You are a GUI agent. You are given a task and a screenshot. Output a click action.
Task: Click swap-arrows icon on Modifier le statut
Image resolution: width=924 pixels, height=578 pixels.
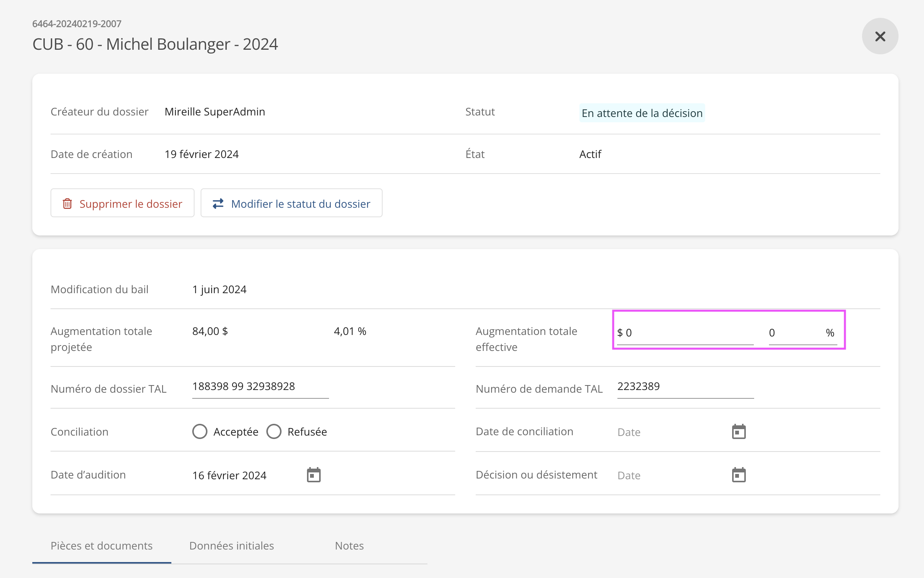(218, 204)
